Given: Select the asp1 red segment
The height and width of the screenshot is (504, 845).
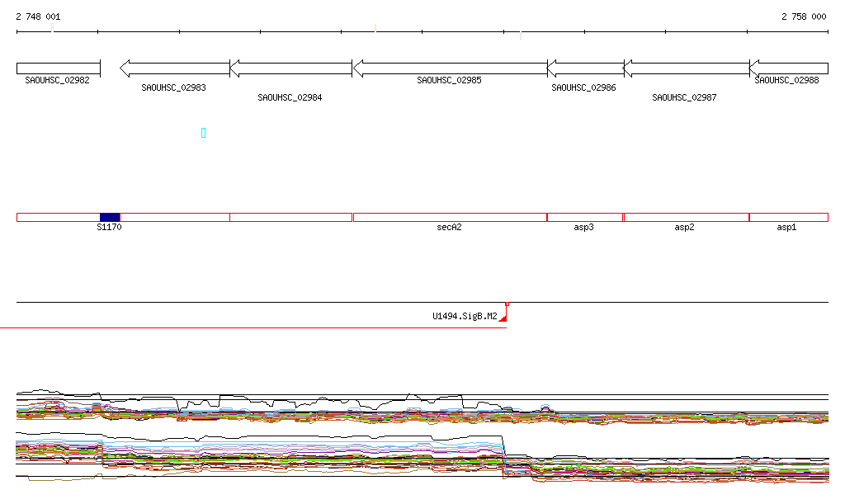Looking at the screenshot, I should point(788,217).
